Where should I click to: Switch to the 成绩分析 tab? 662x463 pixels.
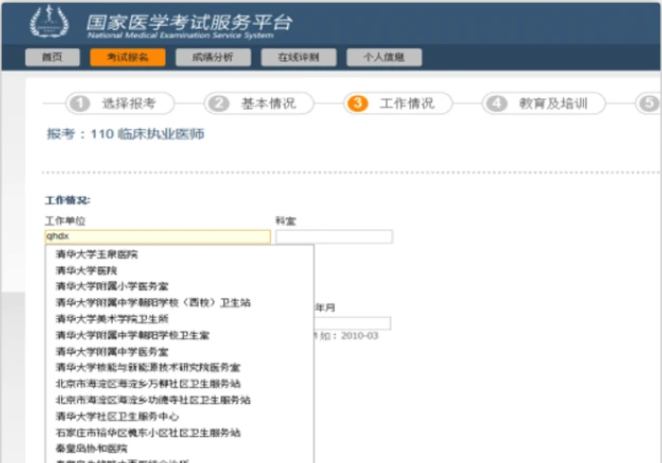tap(213, 57)
